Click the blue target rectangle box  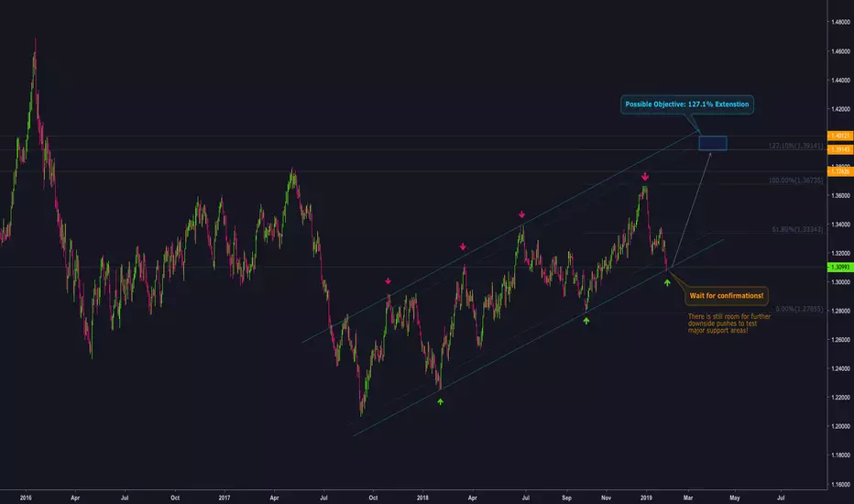[x=712, y=143]
